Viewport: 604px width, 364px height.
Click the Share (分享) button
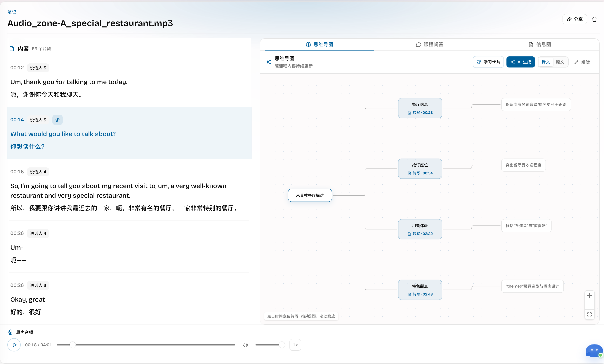pos(575,19)
